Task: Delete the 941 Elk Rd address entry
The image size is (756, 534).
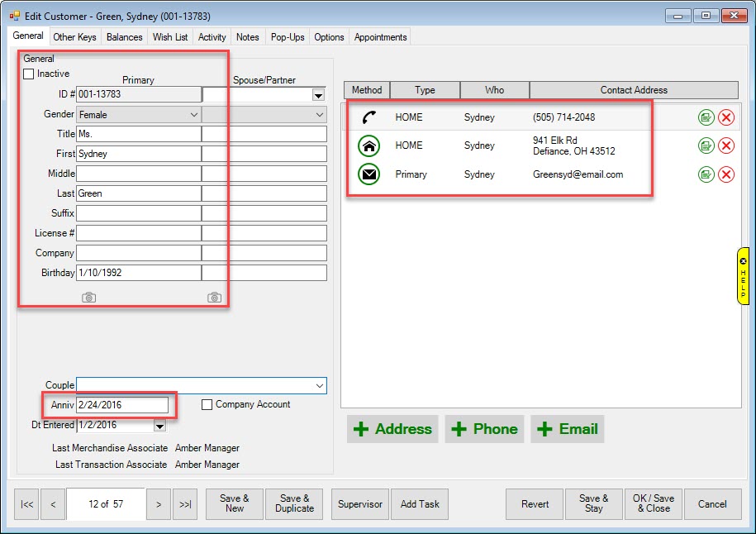Action: [x=726, y=146]
